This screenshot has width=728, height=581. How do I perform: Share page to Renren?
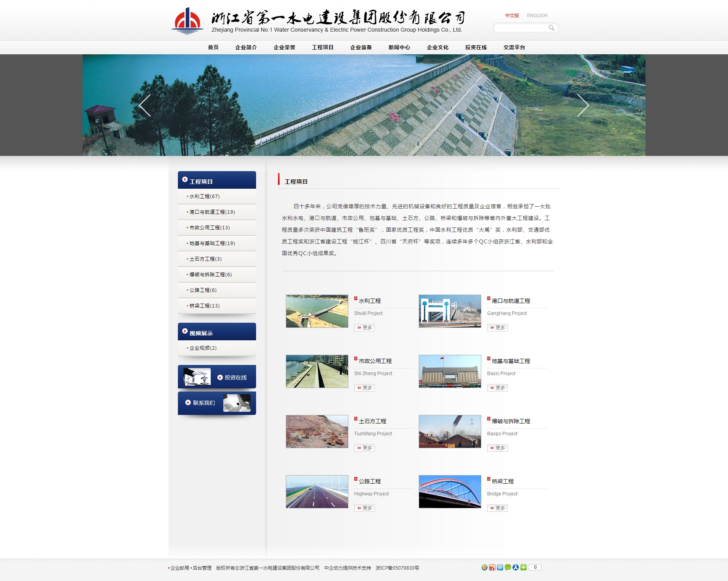tap(516, 567)
